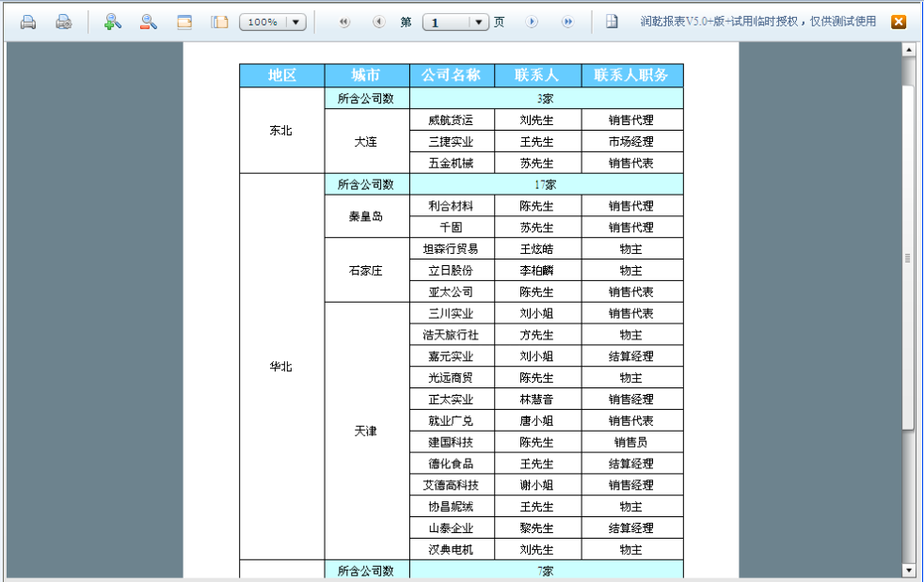Click the page layout document icon
The image size is (924, 582).
pos(612,23)
